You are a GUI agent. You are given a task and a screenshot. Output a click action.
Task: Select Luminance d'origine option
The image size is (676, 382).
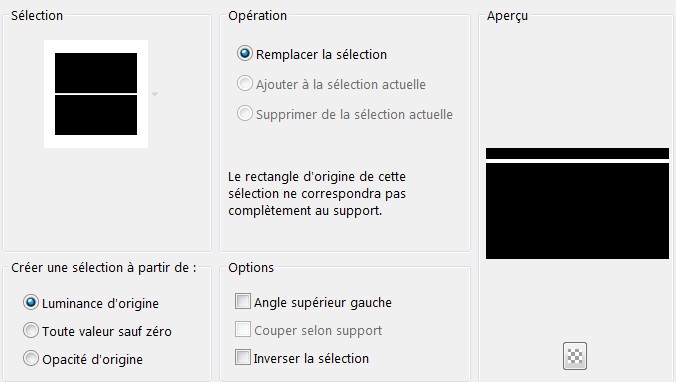coord(31,303)
